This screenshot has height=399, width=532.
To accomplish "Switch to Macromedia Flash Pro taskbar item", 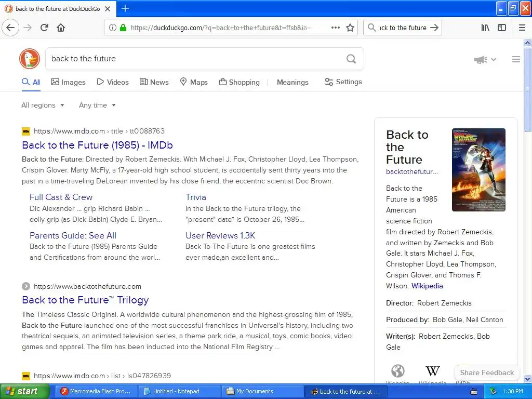I will (x=96, y=392).
